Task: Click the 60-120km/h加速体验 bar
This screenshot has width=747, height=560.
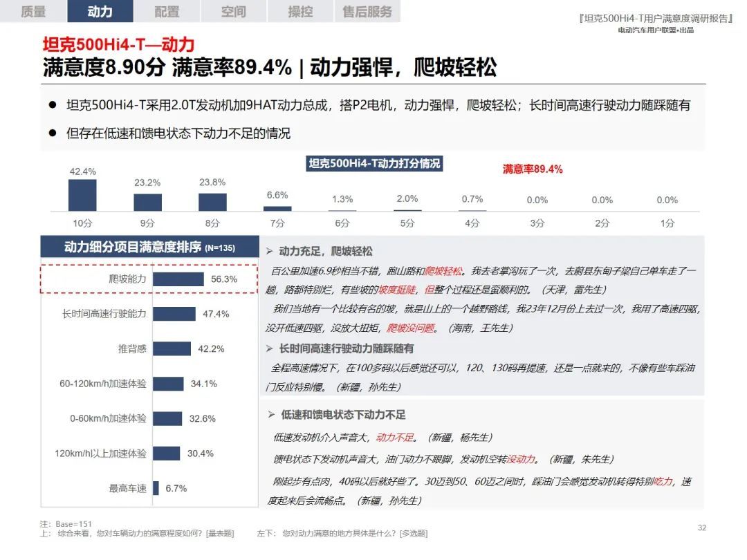Action: point(168,384)
